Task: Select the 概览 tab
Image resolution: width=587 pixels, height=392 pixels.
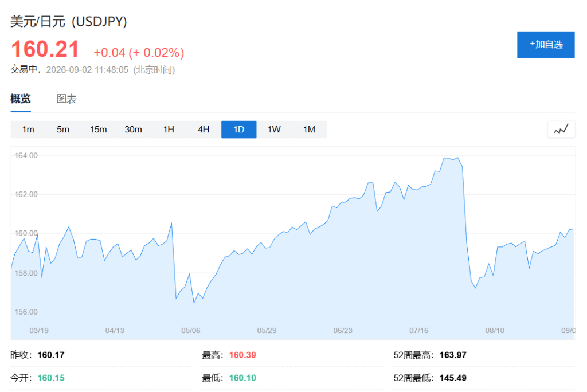Action: pos(21,99)
